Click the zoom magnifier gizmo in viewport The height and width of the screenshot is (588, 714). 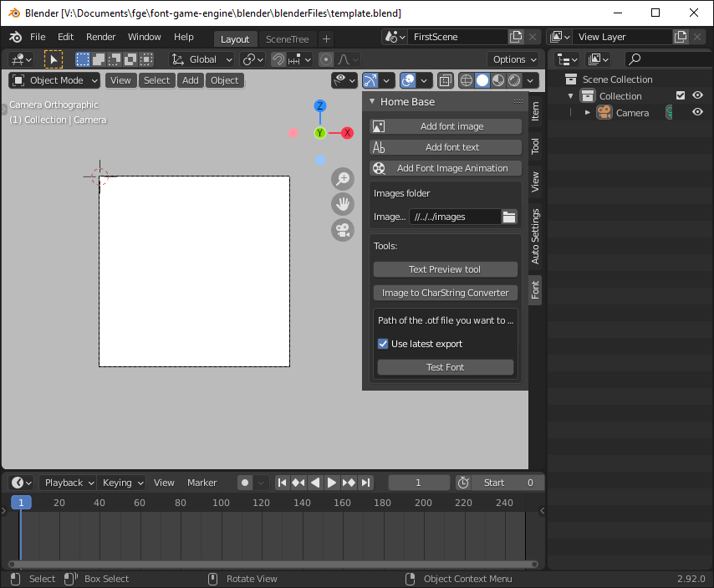343,178
